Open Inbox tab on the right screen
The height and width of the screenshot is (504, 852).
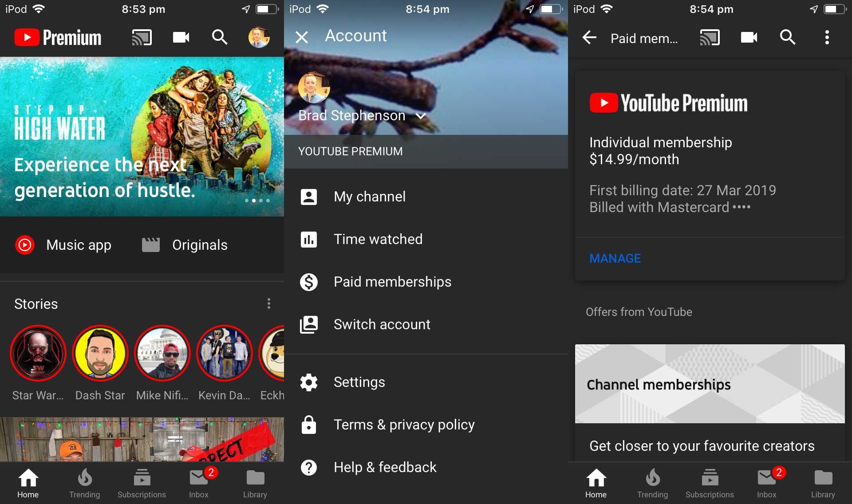(x=767, y=483)
